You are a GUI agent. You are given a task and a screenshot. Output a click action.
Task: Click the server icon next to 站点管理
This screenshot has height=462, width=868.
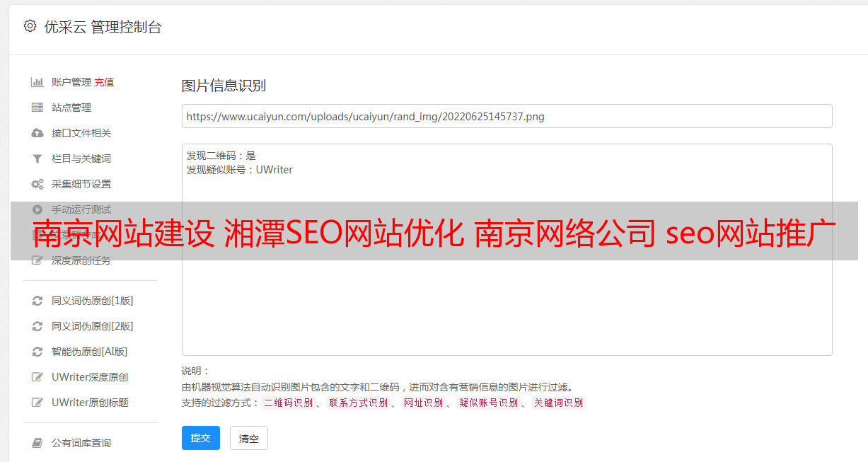pyautogui.click(x=37, y=108)
